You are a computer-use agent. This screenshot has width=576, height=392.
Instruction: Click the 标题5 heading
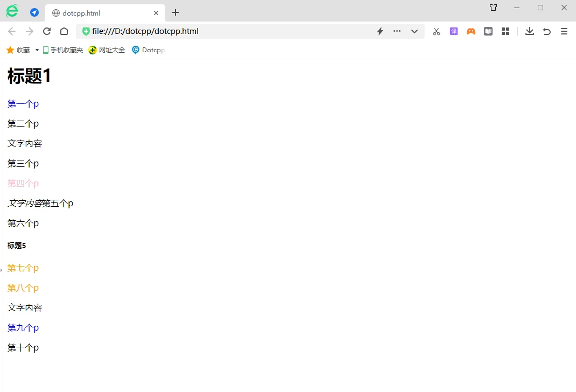pyautogui.click(x=17, y=246)
